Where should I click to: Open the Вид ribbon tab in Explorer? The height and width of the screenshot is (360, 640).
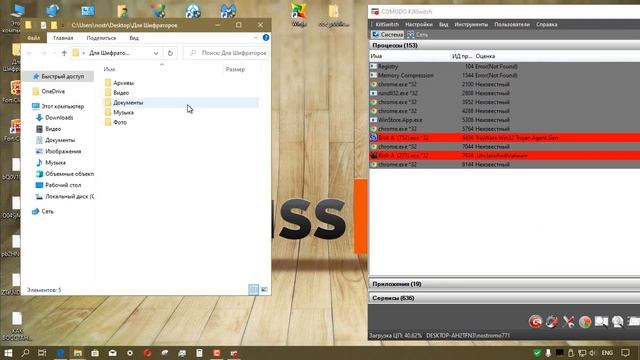[134, 38]
